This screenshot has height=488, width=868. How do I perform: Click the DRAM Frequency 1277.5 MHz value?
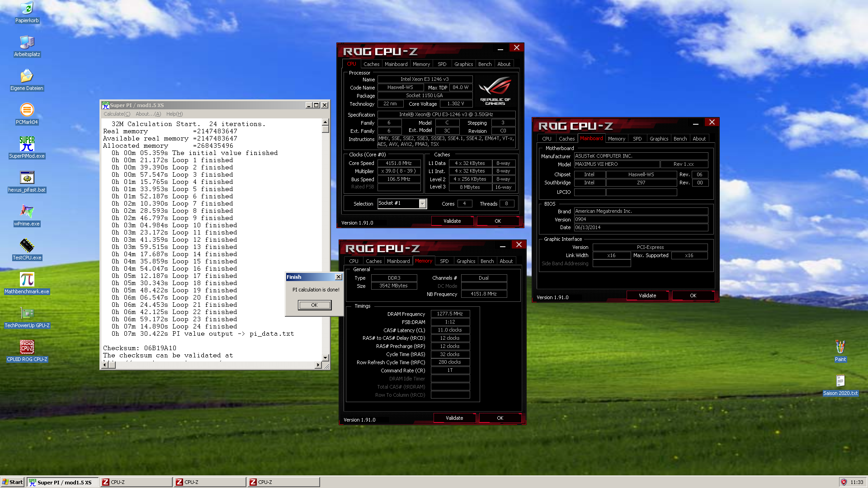coord(450,314)
